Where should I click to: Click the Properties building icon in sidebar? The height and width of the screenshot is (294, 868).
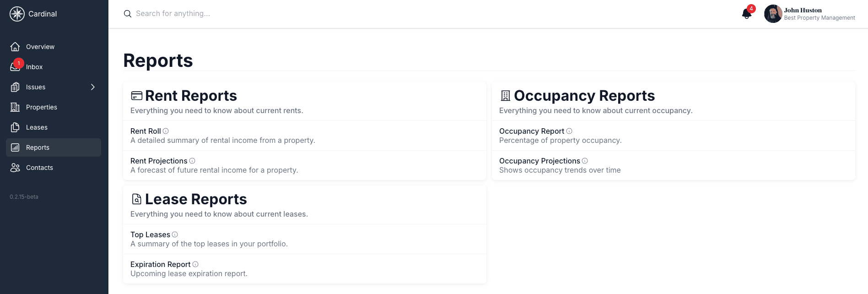tap(16, 107)
